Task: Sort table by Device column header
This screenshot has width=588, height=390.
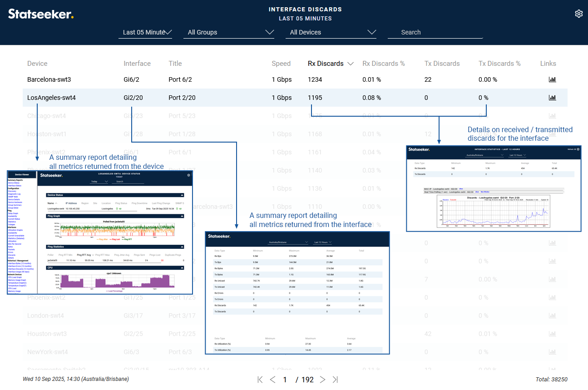Action: [x=37, y=64]
